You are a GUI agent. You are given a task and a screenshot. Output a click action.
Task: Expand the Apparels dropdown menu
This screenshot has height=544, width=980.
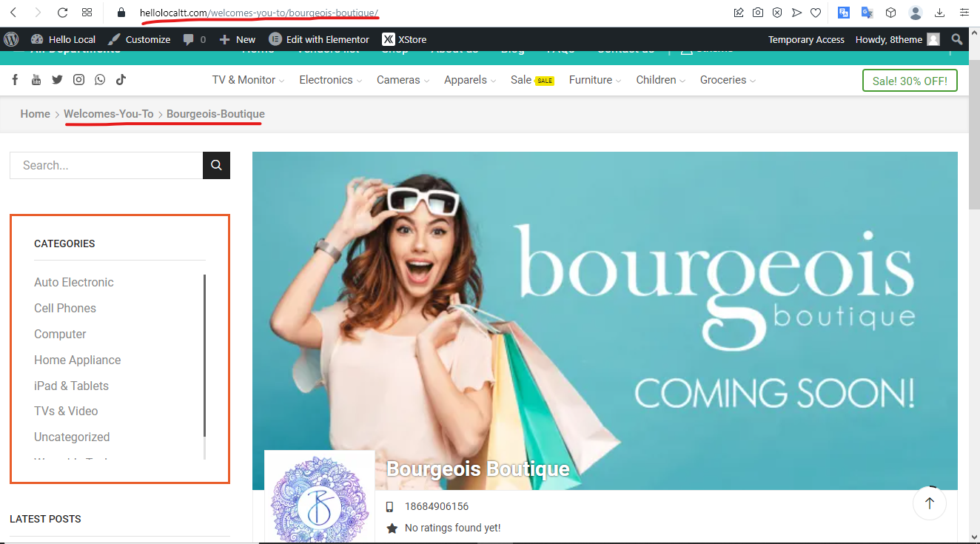click(469, 80)
